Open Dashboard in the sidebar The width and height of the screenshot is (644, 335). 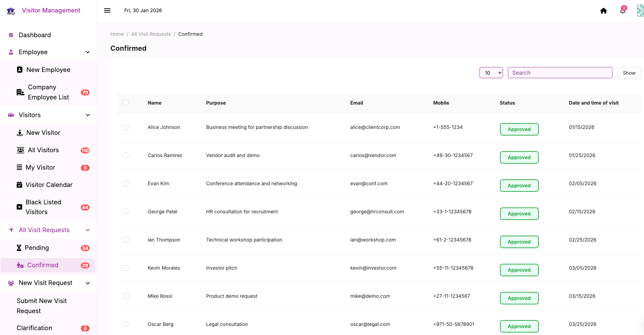[x=35, y=35]
